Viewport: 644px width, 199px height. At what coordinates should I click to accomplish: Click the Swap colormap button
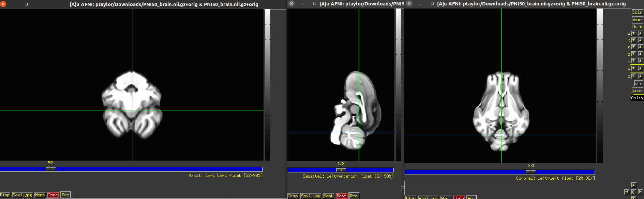(x=637, y=19)
